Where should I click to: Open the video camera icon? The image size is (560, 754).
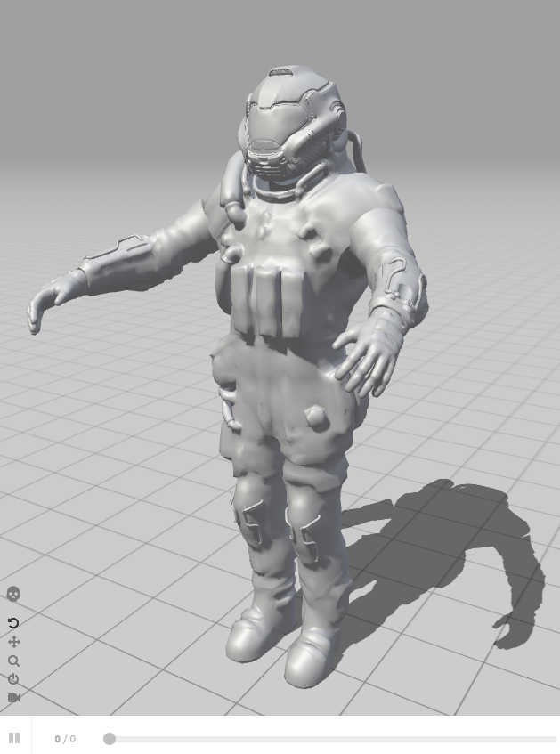point(14,698)
